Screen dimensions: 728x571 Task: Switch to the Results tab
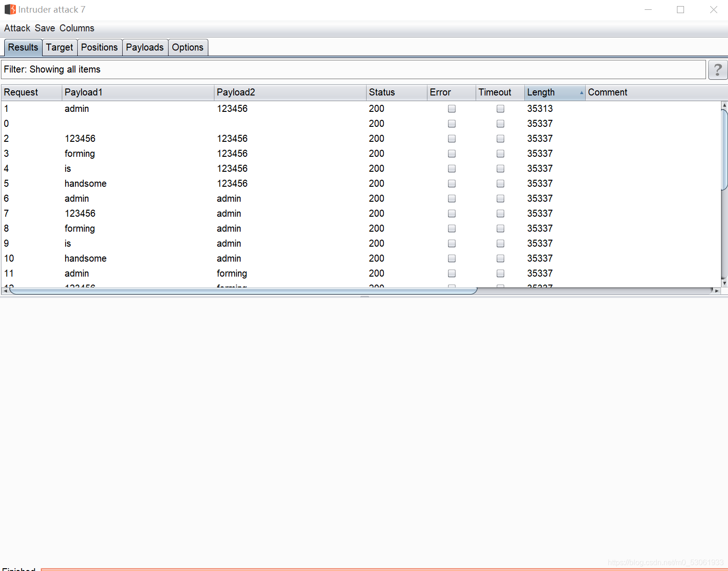(x=23, y=47)
